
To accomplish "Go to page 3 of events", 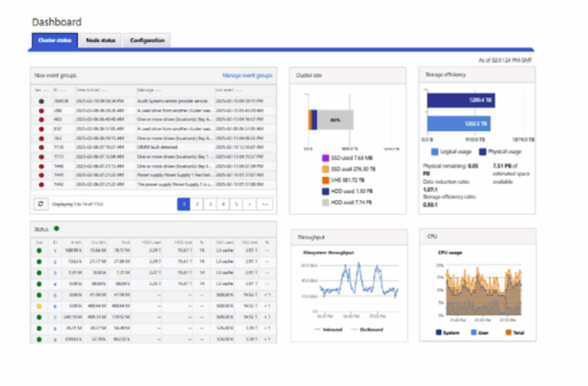I will click(211, 204).
